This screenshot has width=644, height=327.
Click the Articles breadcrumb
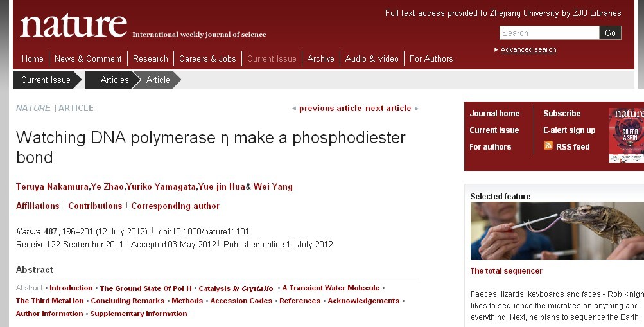coord(114,80)
